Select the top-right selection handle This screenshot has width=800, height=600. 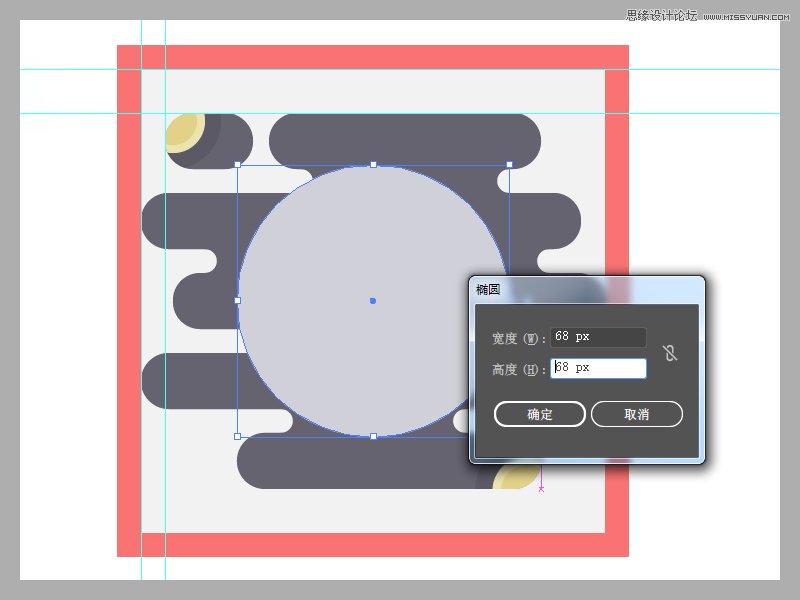510,164
